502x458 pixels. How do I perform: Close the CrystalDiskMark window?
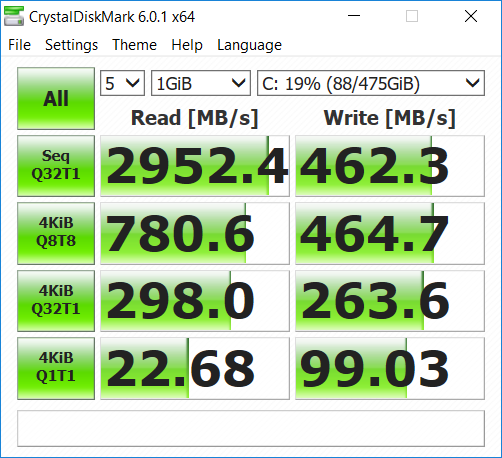[471, 16]
